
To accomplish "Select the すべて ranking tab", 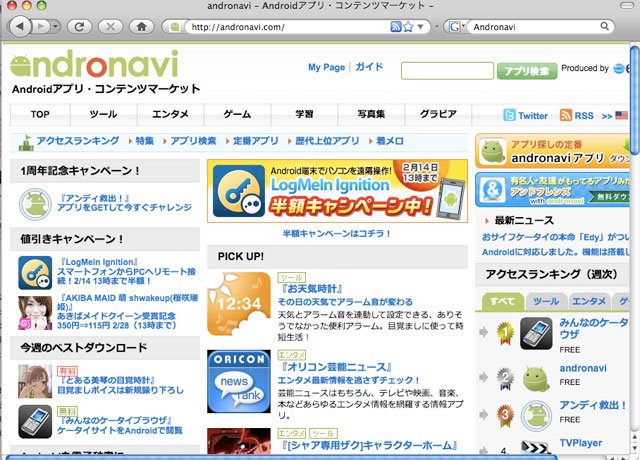I will pos(502,302).
